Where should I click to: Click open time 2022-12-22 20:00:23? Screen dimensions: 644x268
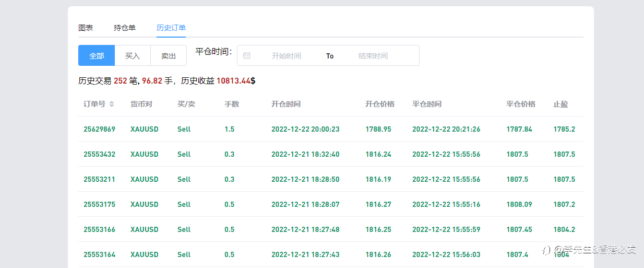[305, 129]
